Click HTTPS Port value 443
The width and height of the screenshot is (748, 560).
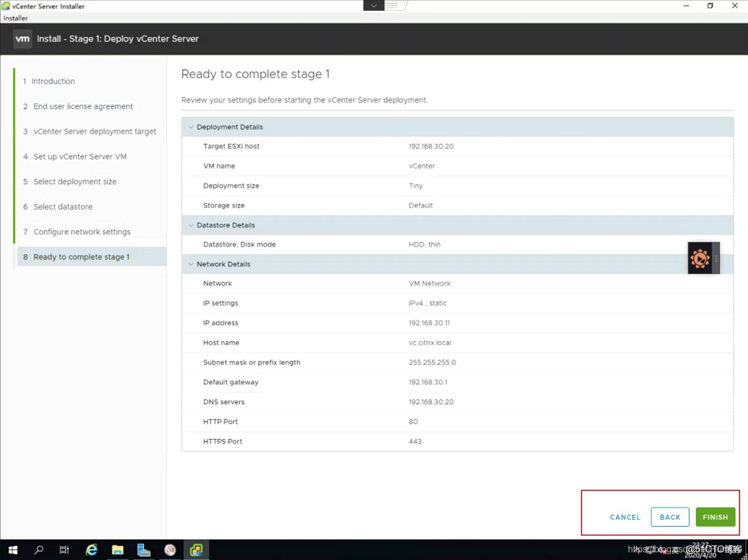coord(415,442)
